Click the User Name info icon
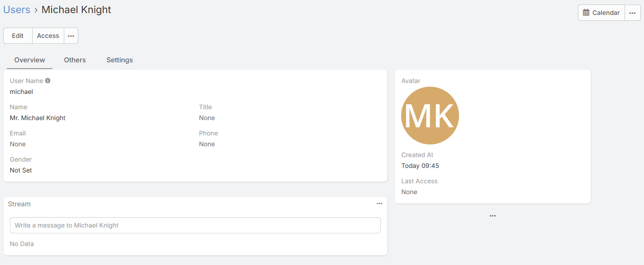The height and width of the screenshot is (265, 644). [x=48, y=81]
